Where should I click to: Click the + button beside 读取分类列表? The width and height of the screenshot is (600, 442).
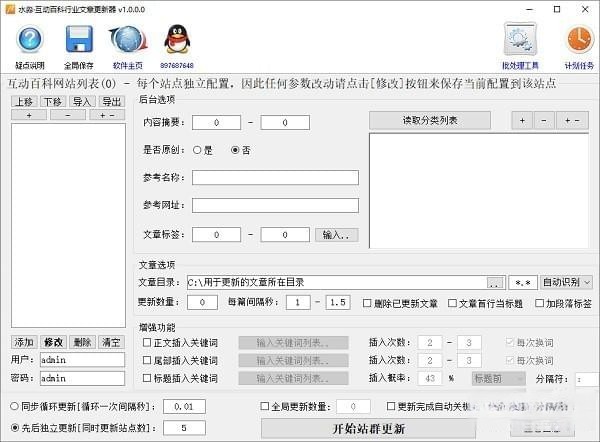pyautogui.click(x=522, y=121)
